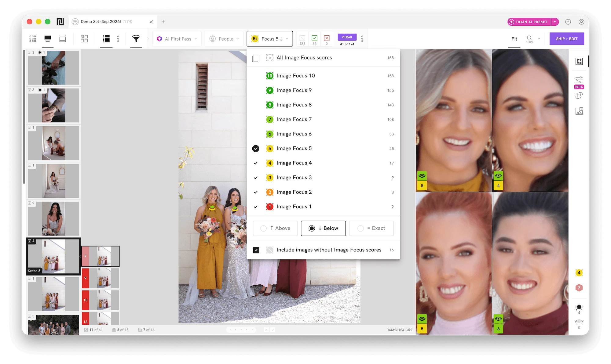Click the funnel filter icon
The image size is (611, 364).
point(136,39)
